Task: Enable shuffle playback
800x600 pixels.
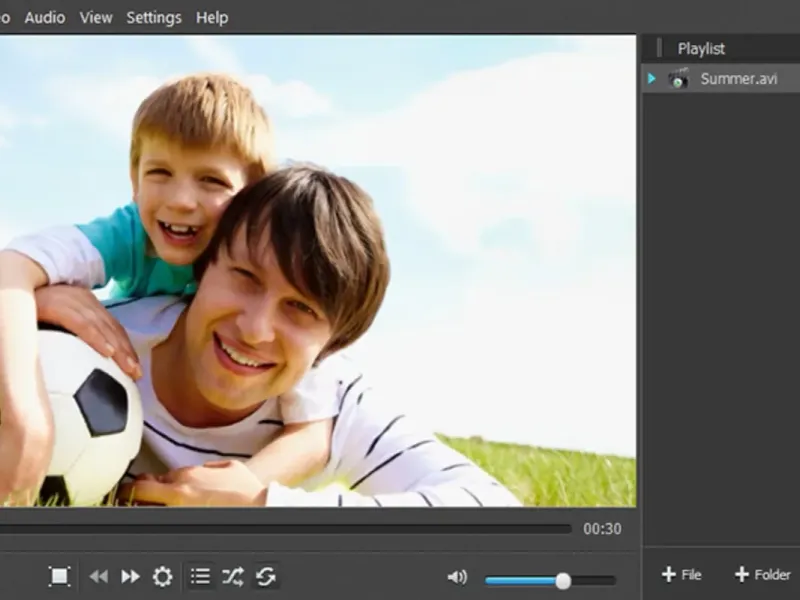Action: (233, 576)
